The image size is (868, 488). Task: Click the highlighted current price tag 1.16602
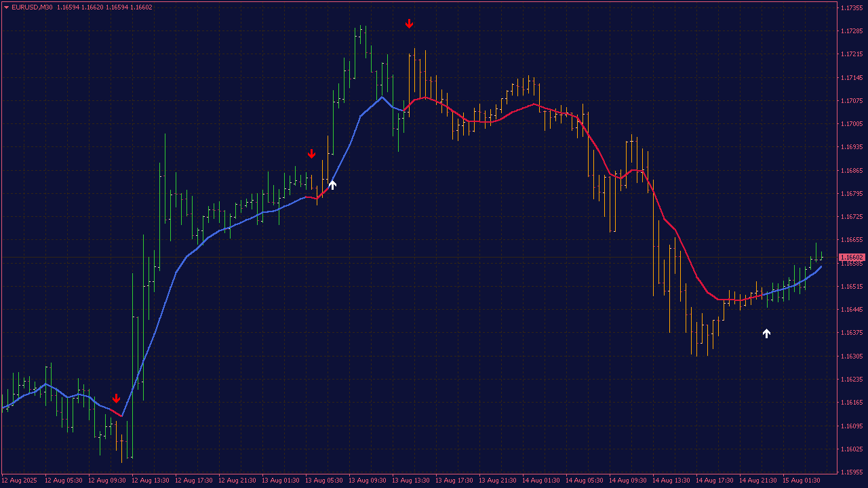coord(852,258)
